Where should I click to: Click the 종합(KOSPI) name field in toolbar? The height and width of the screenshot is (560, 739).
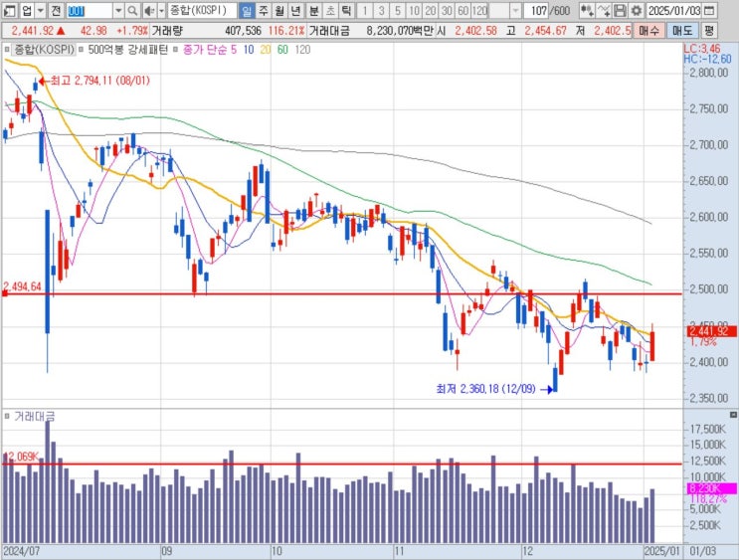coord(203,10)
